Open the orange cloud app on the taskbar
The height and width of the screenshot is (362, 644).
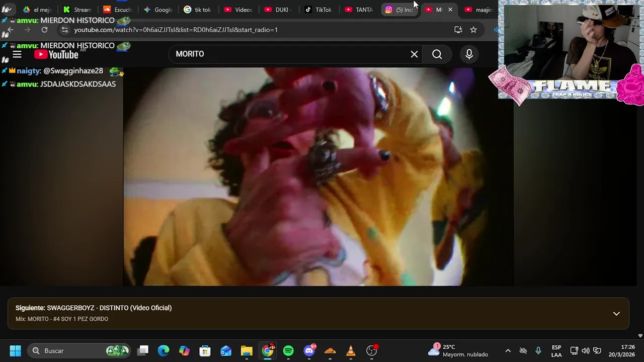pos(330,350)
